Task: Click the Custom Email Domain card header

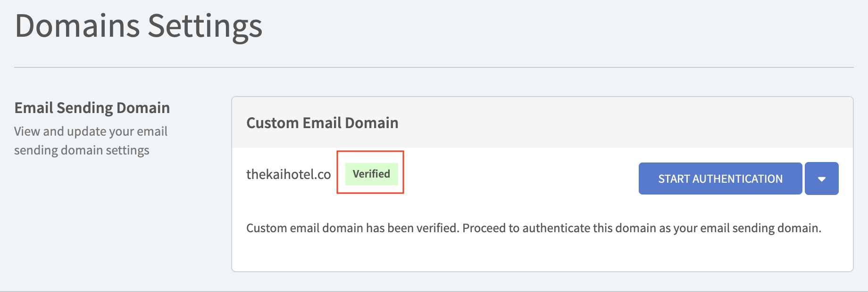Action: (x=322, y=123)
